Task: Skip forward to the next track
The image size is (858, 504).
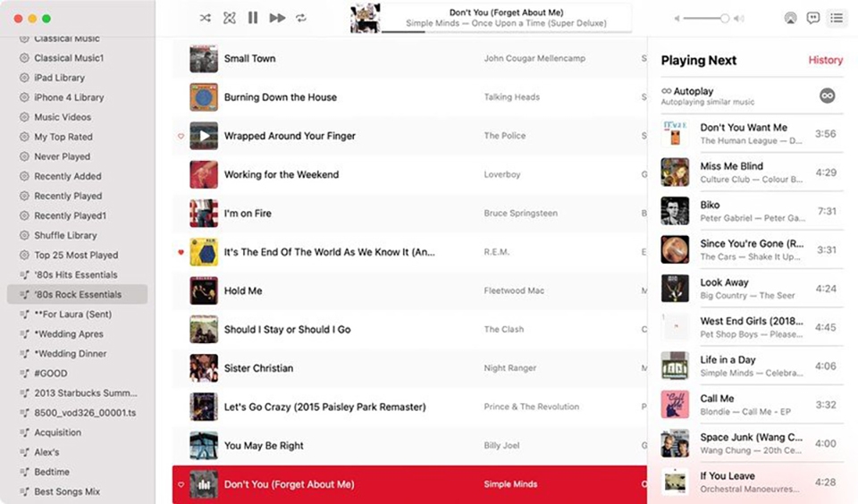Action: pyautogui.click(x=277, y=18)
